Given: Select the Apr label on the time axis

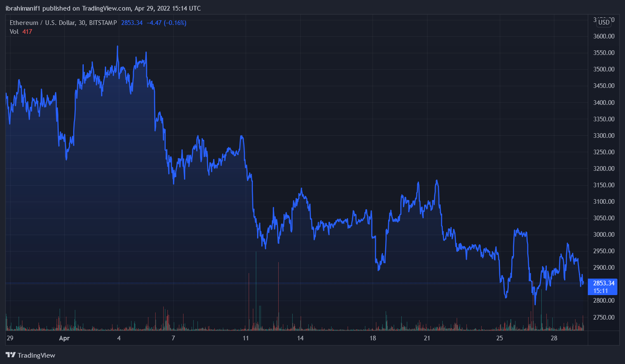Looking at the screenshot, I should click(64, 338).
